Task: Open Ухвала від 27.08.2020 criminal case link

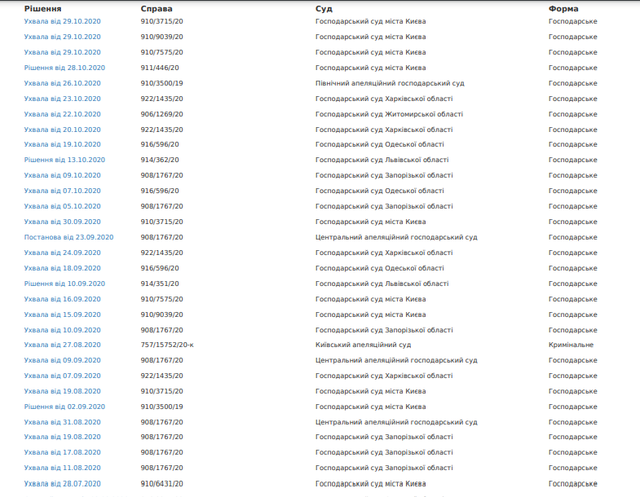Action: (x=62, y=345)
